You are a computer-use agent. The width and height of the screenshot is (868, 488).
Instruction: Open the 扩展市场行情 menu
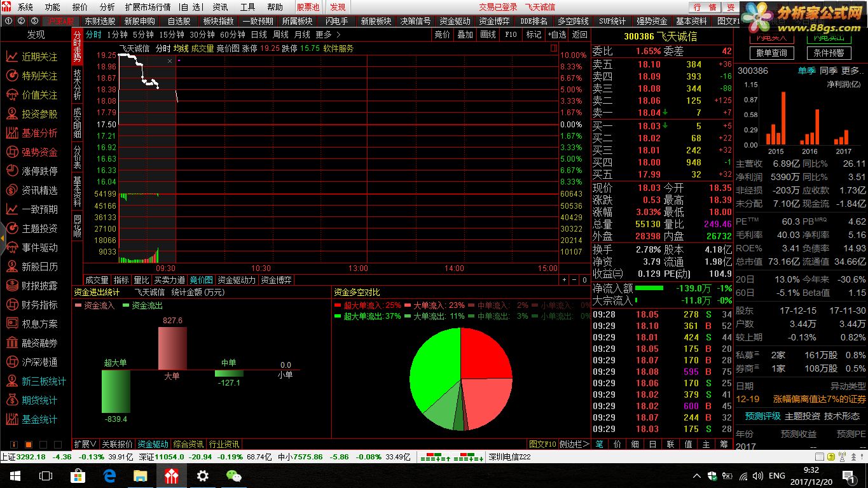[x=148, y=7]
